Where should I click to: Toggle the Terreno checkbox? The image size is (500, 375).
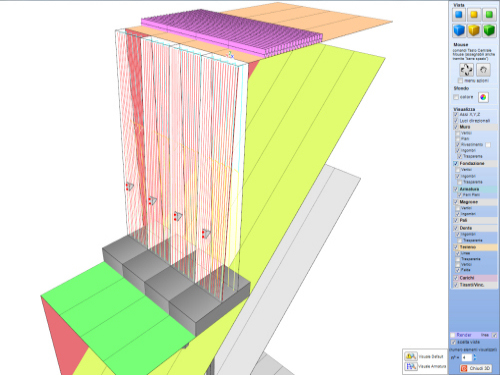pyautogui.click(x=456, y=247)
